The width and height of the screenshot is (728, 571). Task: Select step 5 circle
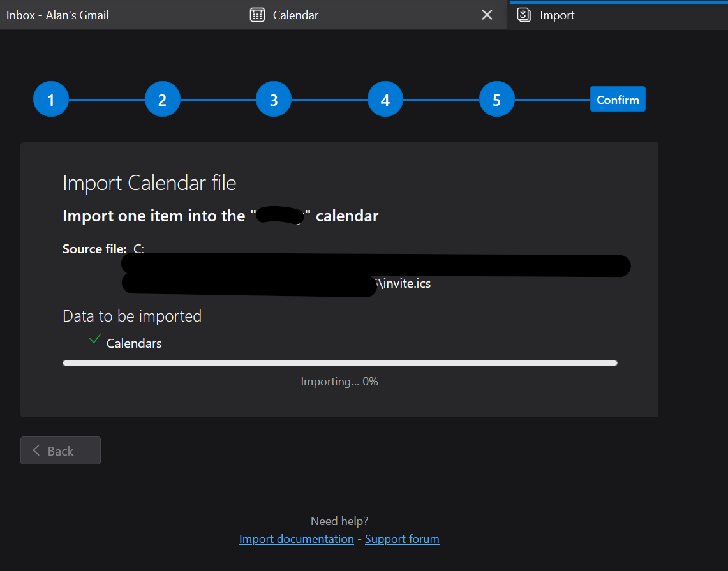tap(497, 100)
